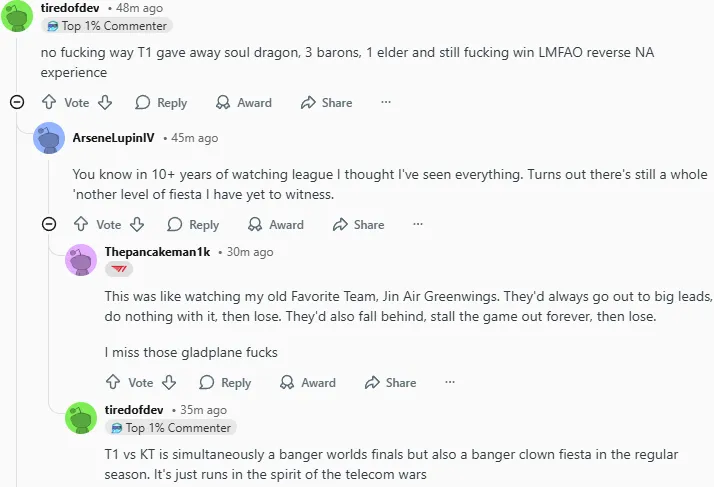Reply to Thepancakeman1k's comment
Viewport: 714px width, 487px height.
[x=225, y=382]
